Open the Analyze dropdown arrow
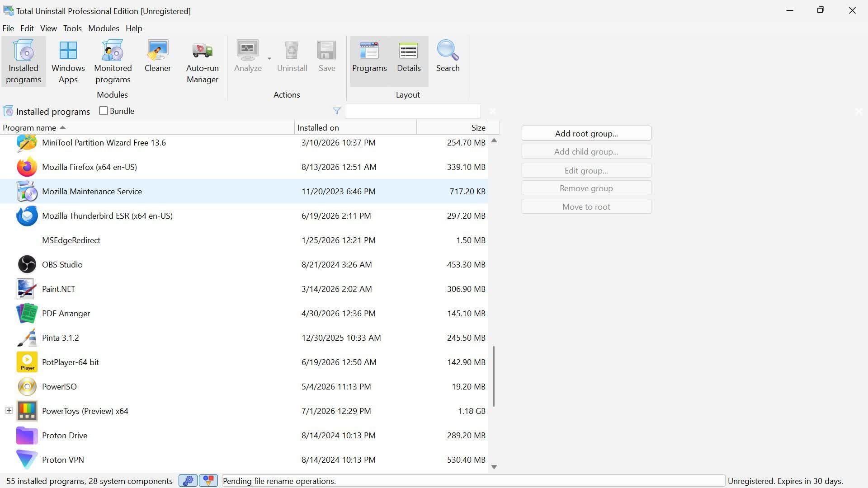The width and height of the screenshot is (868, 488). pos(269,59)
